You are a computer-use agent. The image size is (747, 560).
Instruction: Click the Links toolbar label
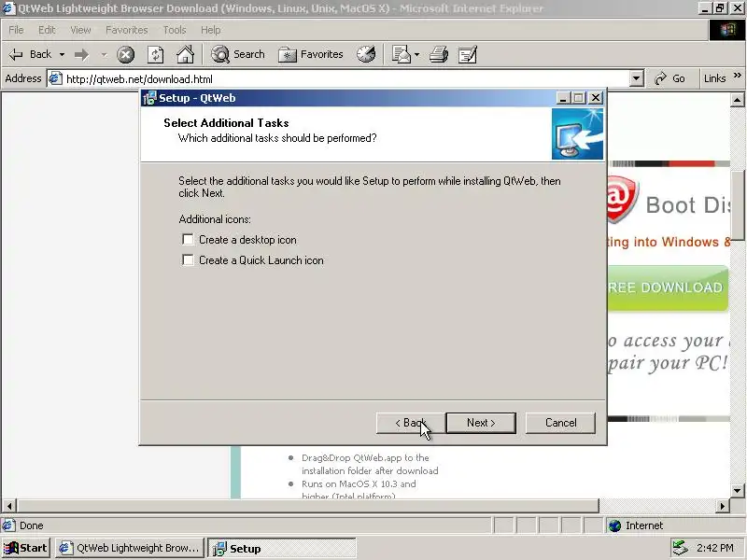pos(714,78)
